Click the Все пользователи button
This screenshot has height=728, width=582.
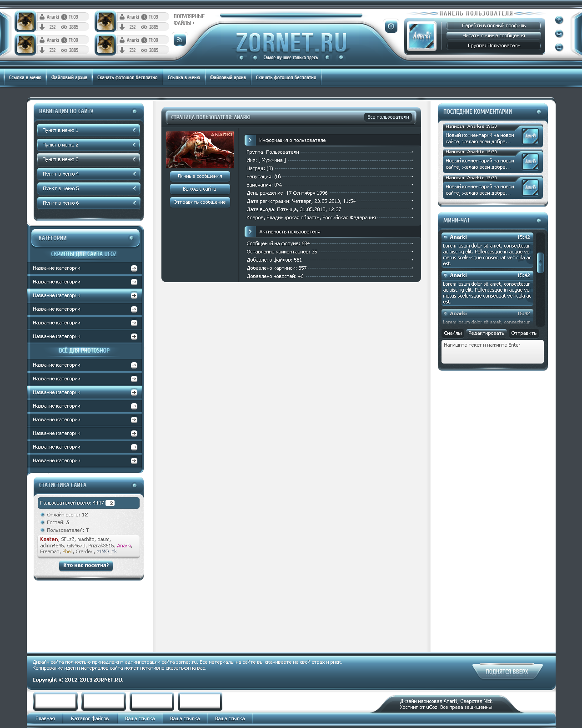coord(388,117)
